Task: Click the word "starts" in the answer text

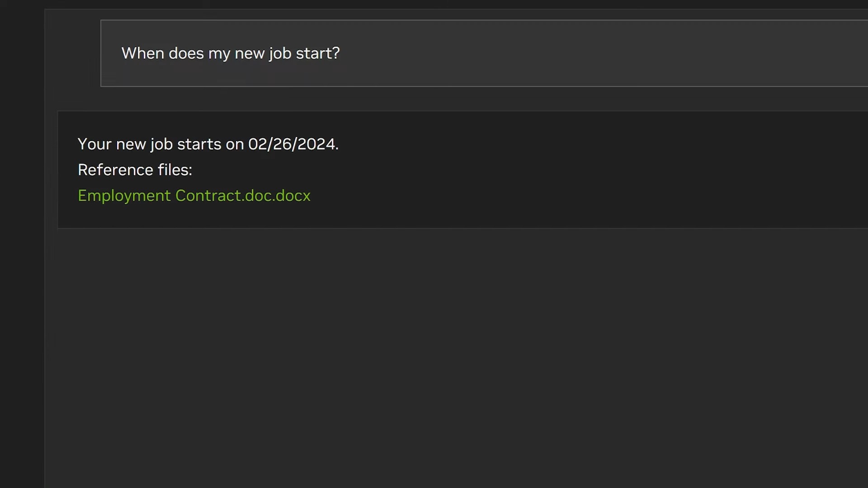Action: [x=199, y=144]
